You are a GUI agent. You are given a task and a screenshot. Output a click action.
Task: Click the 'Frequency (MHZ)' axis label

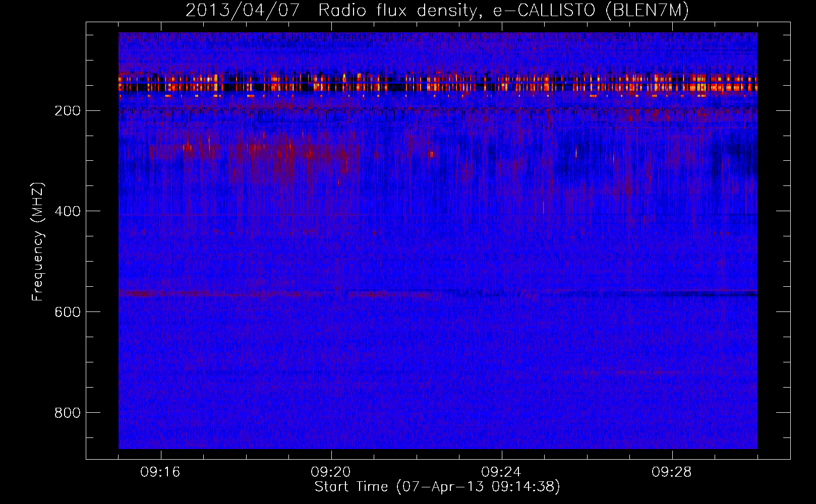[38, 241]
